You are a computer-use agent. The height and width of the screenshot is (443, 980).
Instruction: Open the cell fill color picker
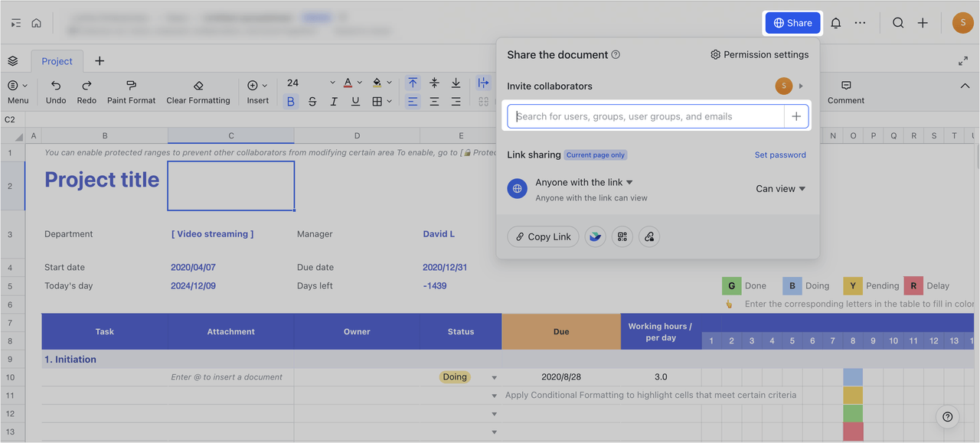click(380, 82)
